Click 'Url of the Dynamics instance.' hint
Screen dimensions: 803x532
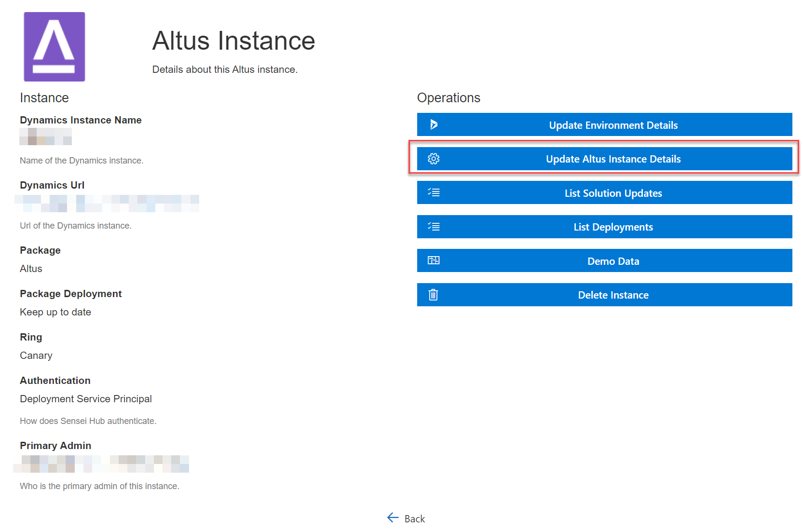[76, 226]
